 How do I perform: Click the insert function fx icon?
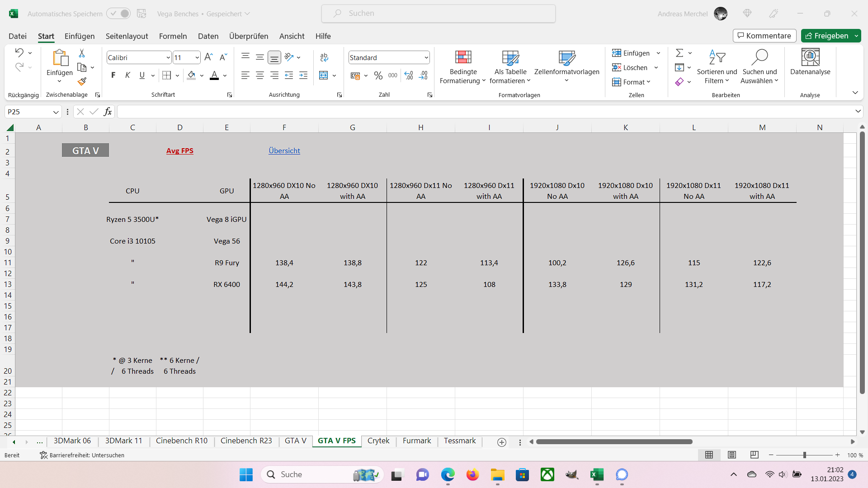click(x=108, y=112)
